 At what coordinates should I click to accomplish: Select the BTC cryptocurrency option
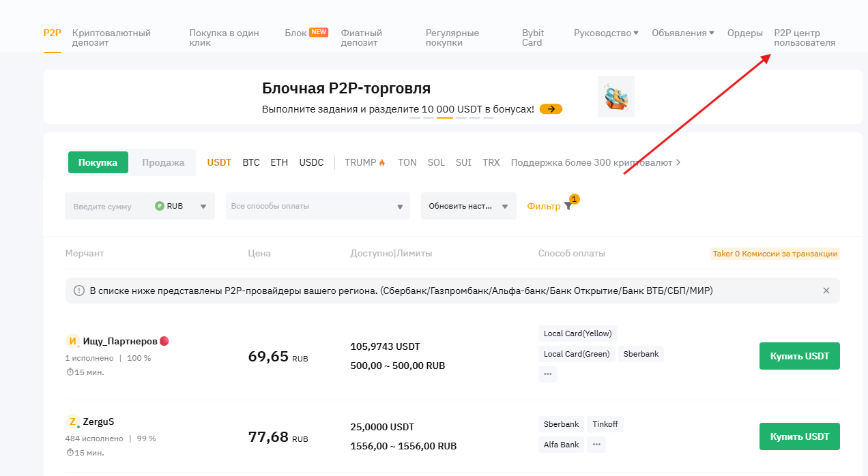[x=251, y=162]
